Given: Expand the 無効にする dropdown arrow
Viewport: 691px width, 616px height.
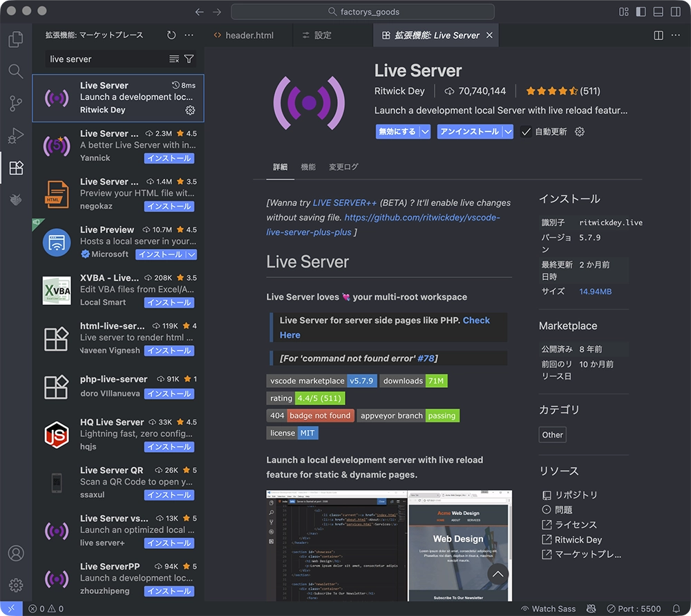Looking at the screenshot, I should pos(426,131).
